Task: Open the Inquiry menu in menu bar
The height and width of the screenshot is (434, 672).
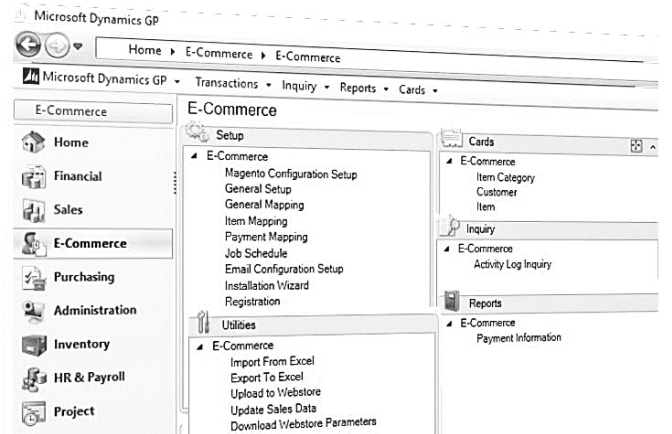Action: click(305, 87)
